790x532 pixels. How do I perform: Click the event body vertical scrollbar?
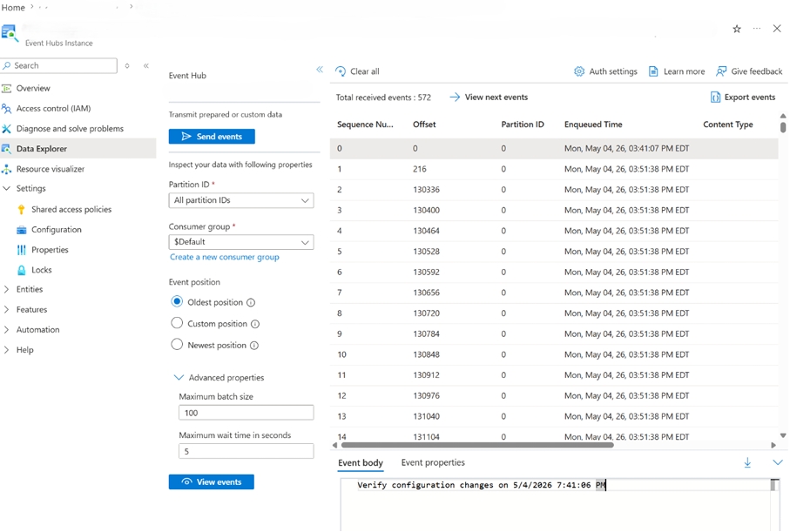[773, 485]
